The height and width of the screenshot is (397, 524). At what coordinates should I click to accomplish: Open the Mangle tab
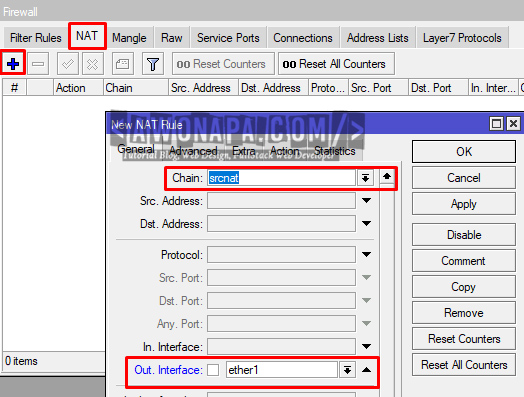click(x=129, y=38)
